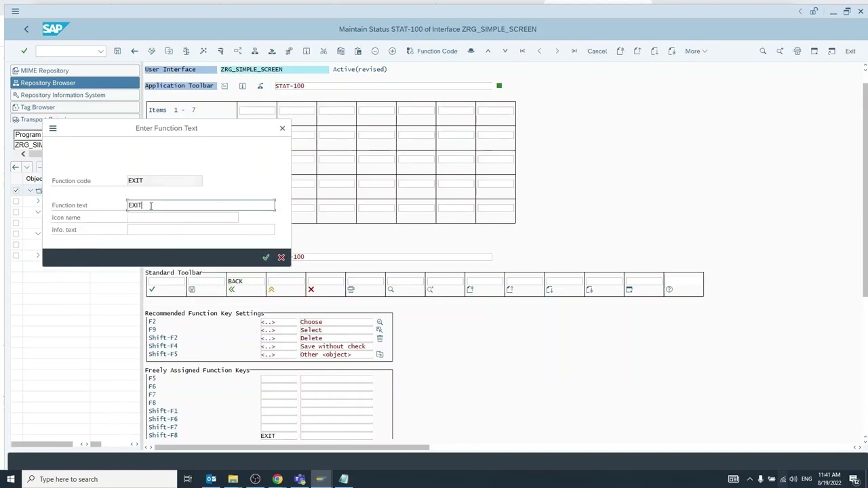This screenshot has width=868, height=488.
Task: Open Google Chrome from the taskbar
Action: 277,479
